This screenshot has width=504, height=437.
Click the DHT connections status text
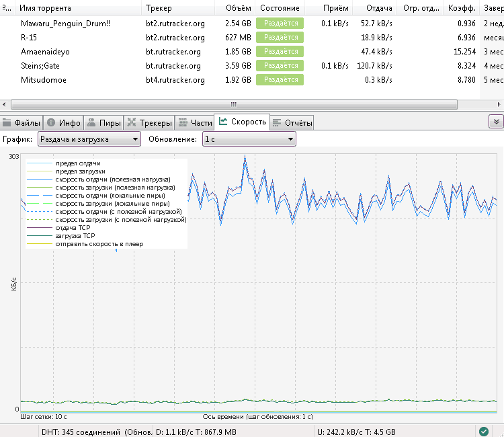pyautogui.click(x=82, y=431)
